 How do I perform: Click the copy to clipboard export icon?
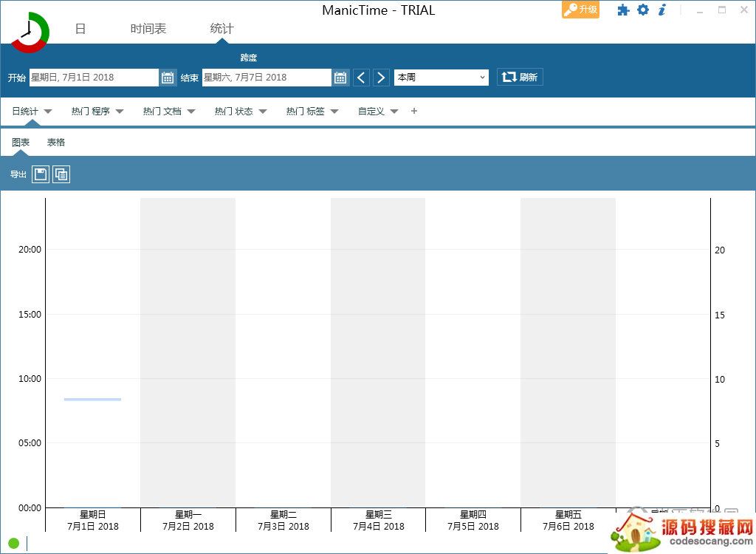pos(61,174)
